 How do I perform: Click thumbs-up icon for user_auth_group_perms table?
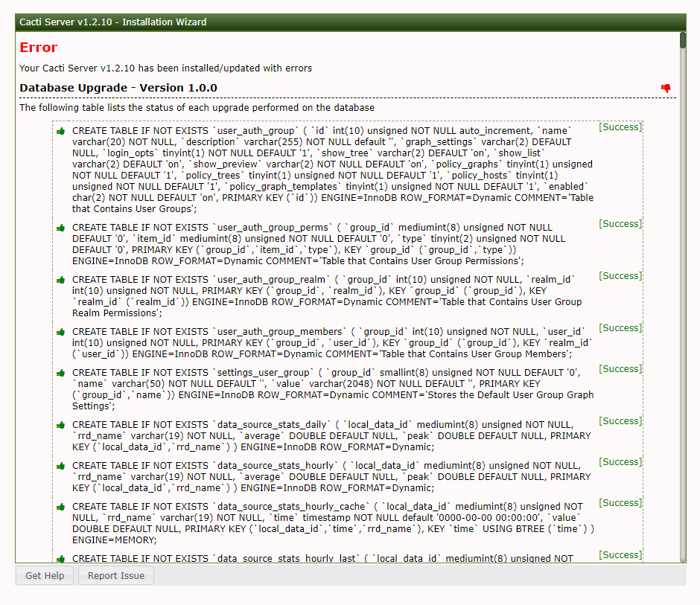pyautogui.click(x=61, y=228)
